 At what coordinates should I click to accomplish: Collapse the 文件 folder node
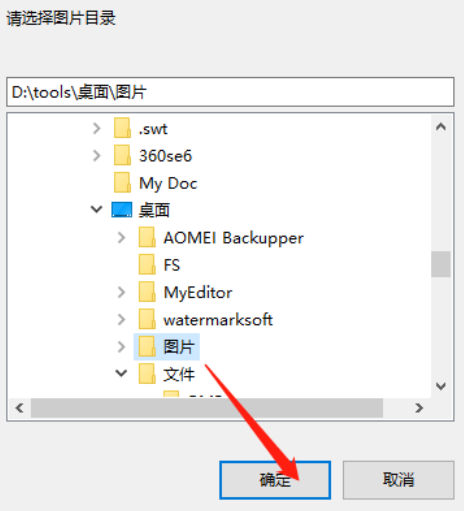coord(121,373)
